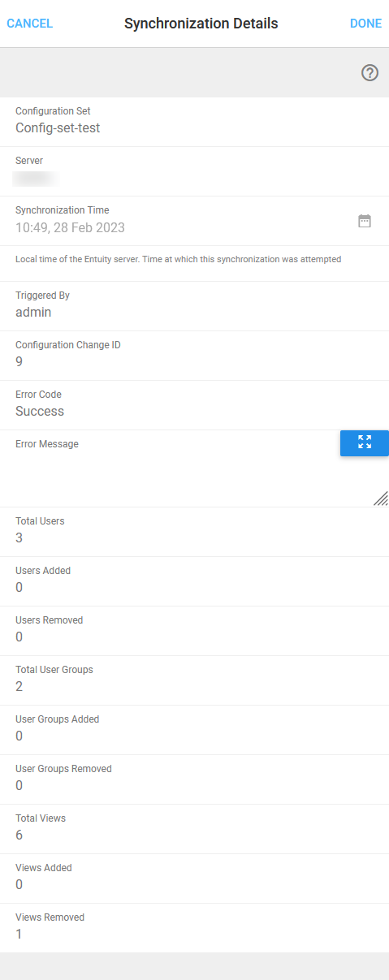Viewport: 389px width, 980px height.
Task: Select the Error Code Success field
Action: tap(194, 405)
